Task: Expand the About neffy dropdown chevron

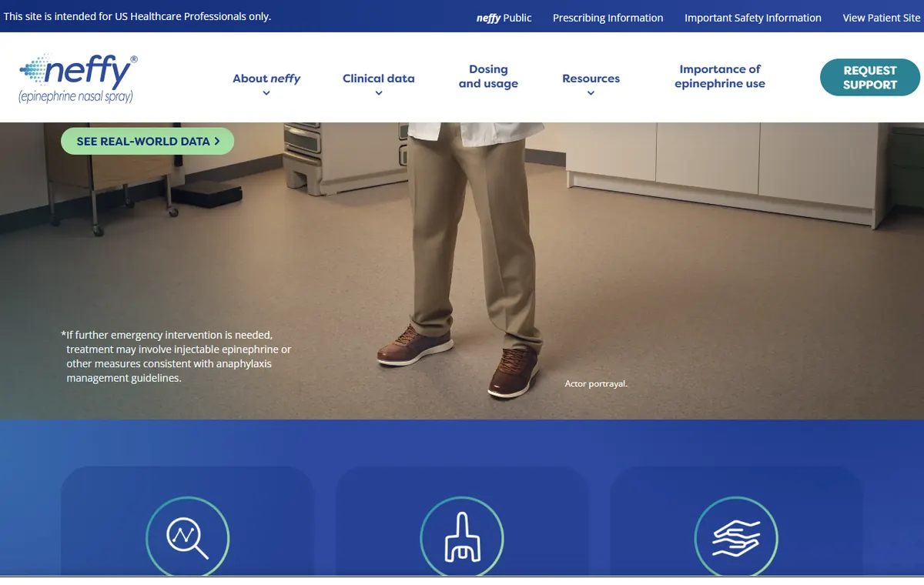Action: coord(266,93)
